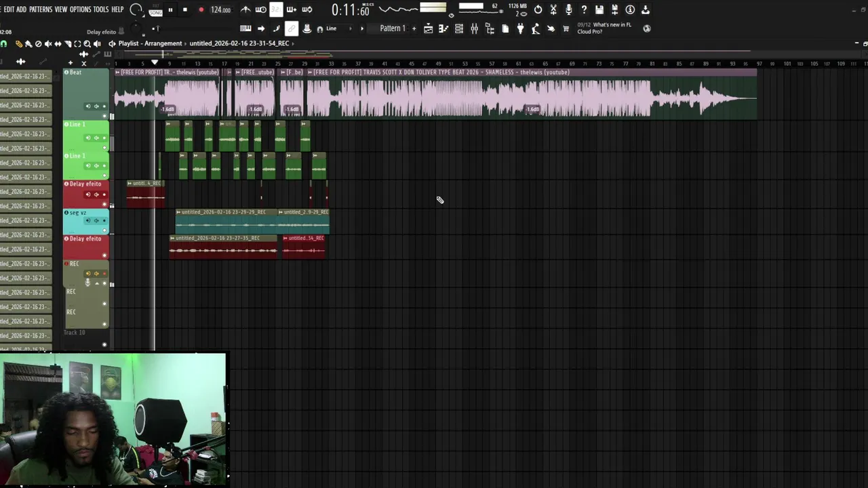Open the EDIT menu
The image size is (868, 488).
click(9, 9)
